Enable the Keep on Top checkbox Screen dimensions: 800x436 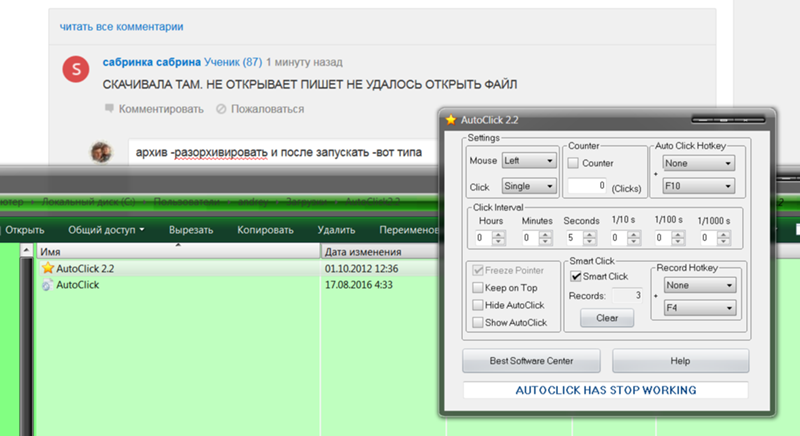click(x=478, y=288)
